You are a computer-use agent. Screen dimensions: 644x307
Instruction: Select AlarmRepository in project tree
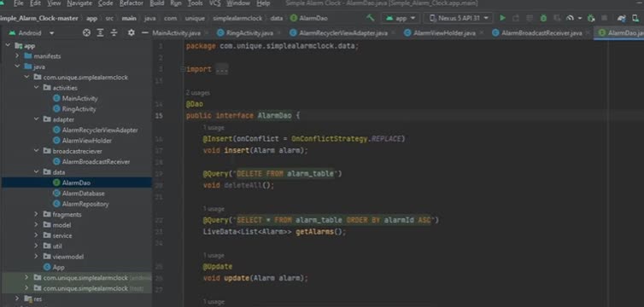pyautogui.click(x=85, y=204)
